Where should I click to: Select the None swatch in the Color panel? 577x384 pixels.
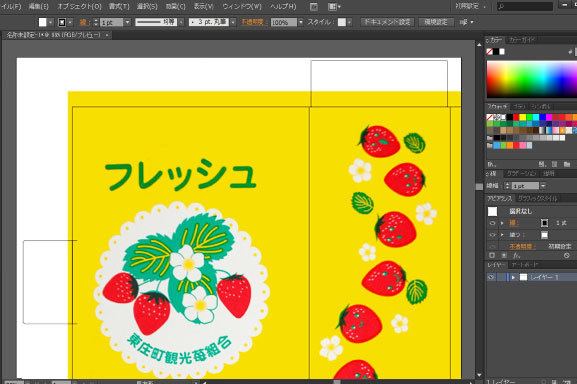pos(489,51)
